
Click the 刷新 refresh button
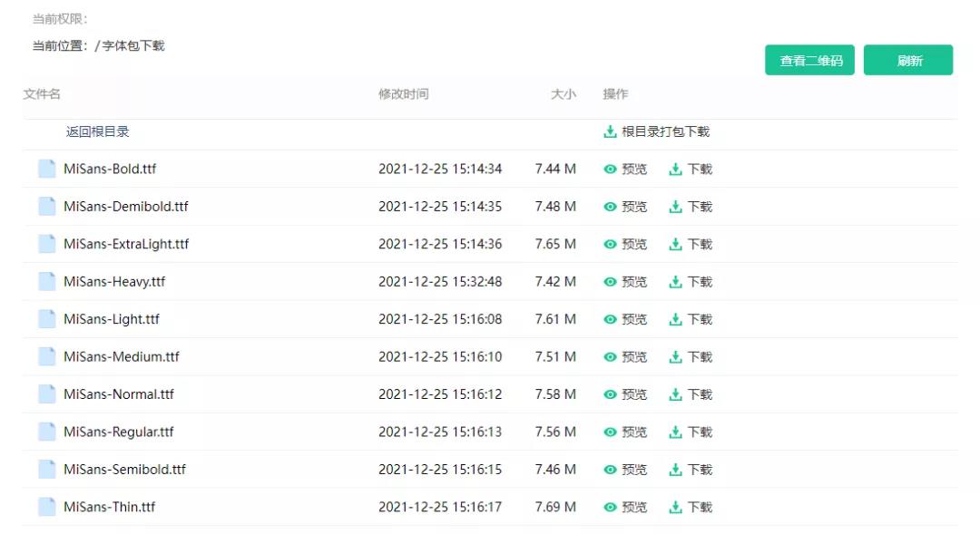[908, 60]
